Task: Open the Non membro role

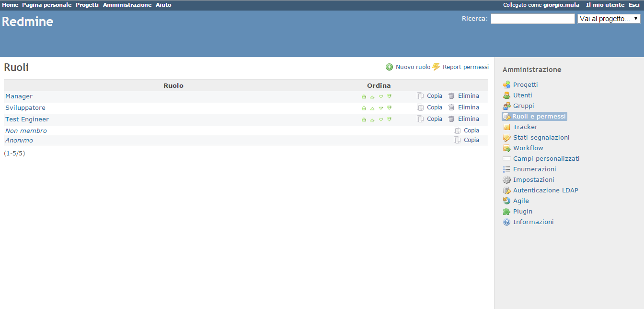Action: [26, 131]
